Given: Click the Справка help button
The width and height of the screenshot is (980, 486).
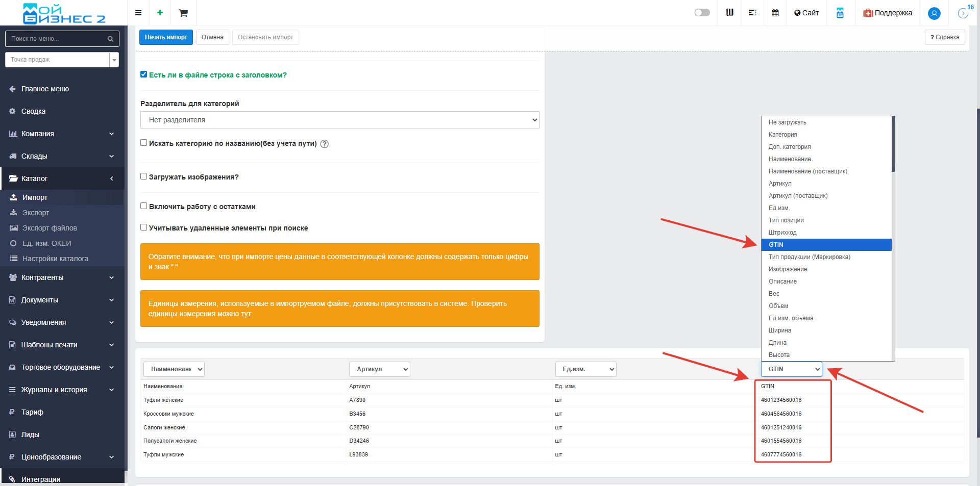Looking at the screenshot, I should point(944,37).
